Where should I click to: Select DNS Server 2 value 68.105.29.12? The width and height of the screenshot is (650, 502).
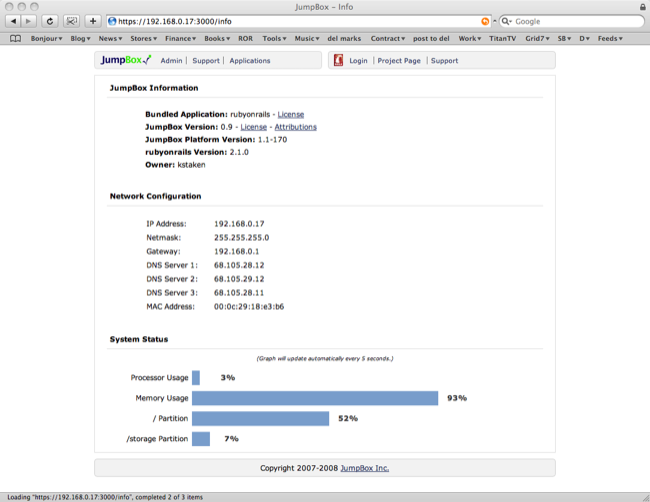click(239, 279)
